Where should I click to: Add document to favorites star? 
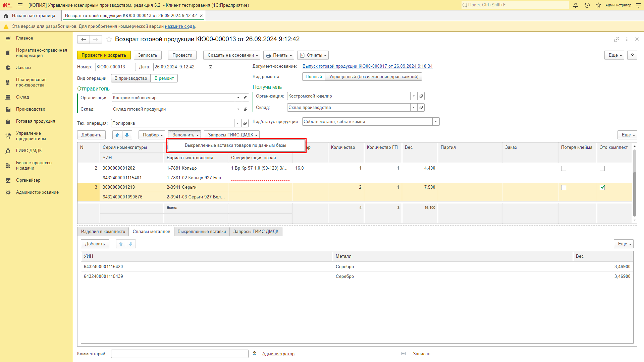[109, 40]
